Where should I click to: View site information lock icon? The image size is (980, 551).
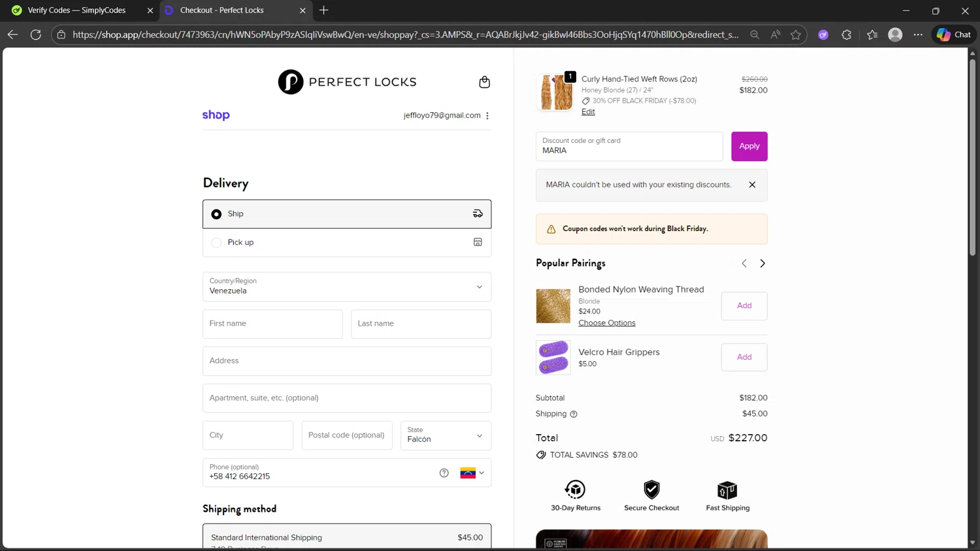coord(61,35)
